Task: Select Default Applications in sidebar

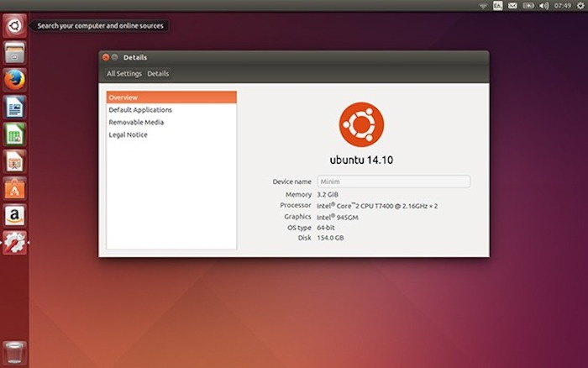Action: click(140, 110)
